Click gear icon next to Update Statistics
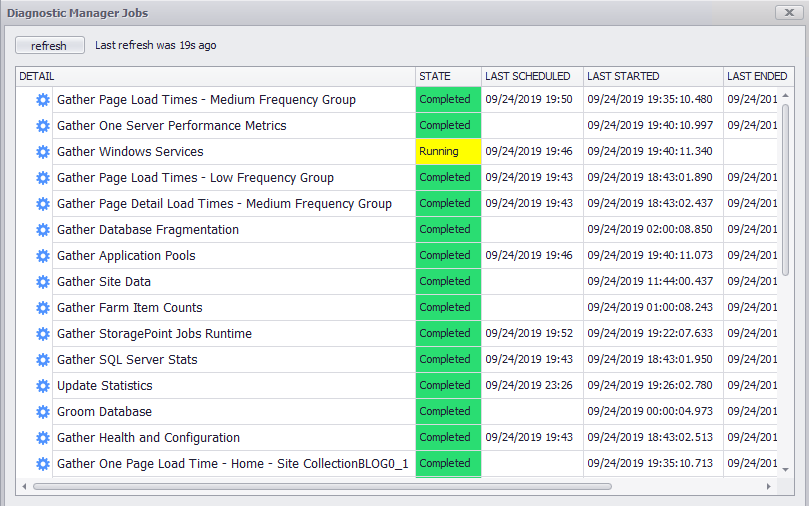 point(43,386)
